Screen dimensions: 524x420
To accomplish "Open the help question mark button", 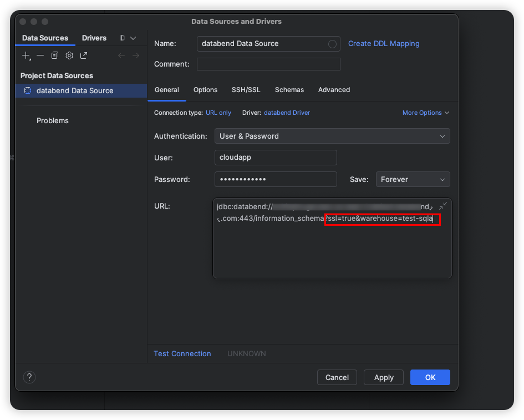I will pos(29,377).
